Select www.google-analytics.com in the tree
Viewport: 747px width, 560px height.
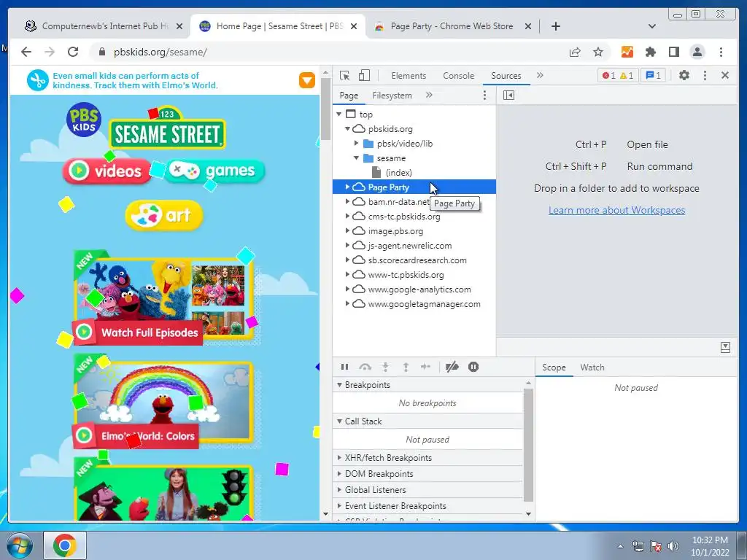click(419, 289)
